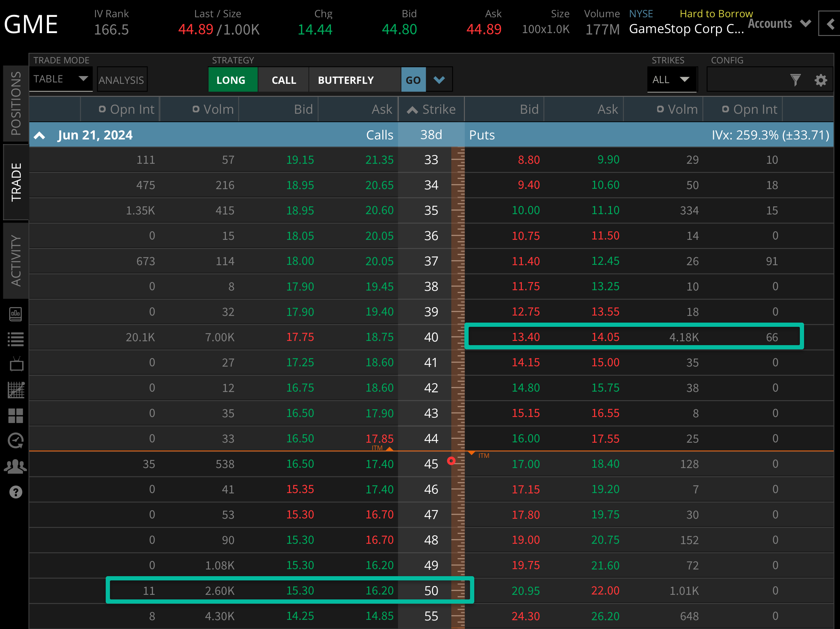Switch to the POSITIONS tab
Image resolution: width=840 pixels, height=629 pixels.
(16, 102)
